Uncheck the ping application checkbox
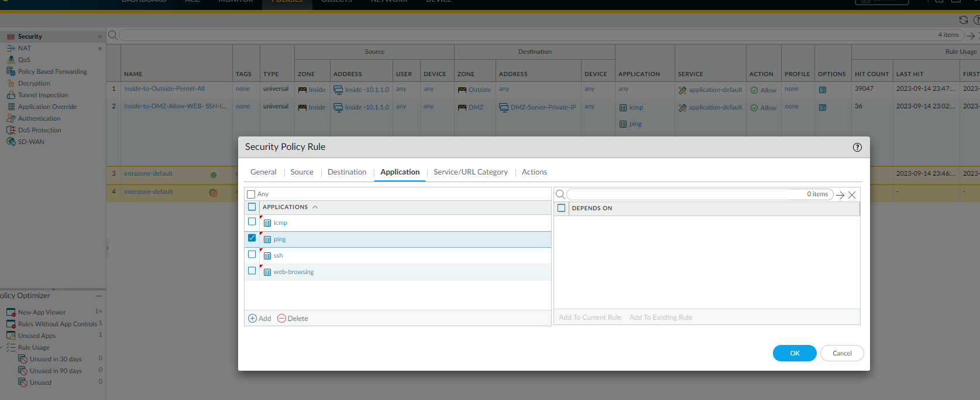 [x=252, y=238]
